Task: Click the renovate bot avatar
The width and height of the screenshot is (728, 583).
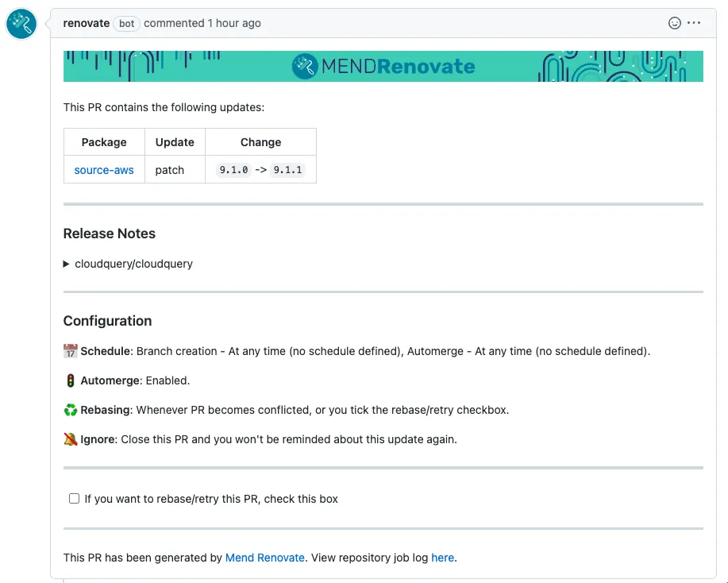Action: coord(21,24)
